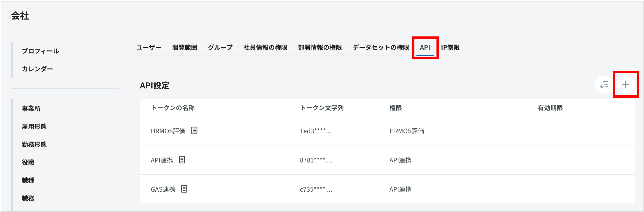Screen dimensions: 644x212
Task: Open 部署情報の権限 tab
Action: click(320, 47)
